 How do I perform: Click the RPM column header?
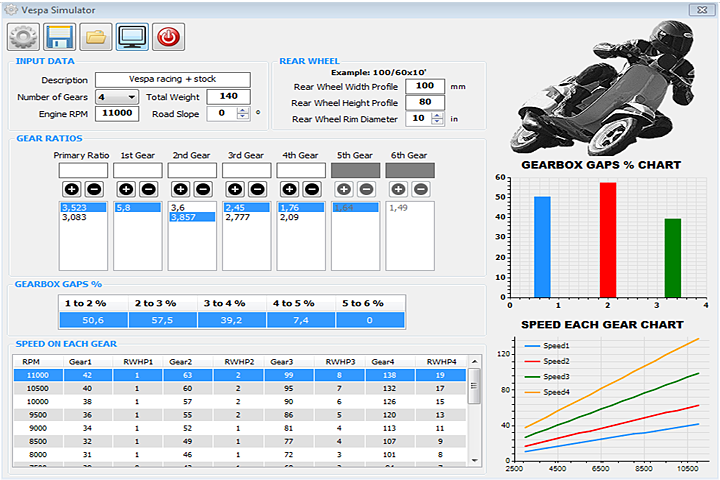tap(39, 362)
